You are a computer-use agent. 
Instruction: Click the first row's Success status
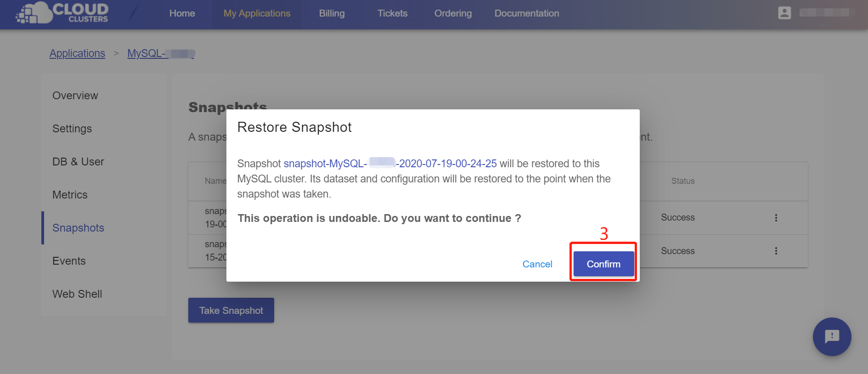pos(678,217)
